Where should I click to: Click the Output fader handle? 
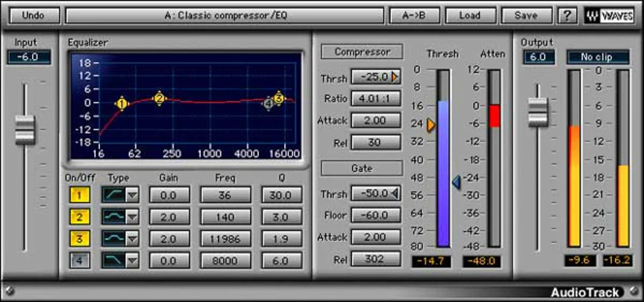click(x=538, y=112)
